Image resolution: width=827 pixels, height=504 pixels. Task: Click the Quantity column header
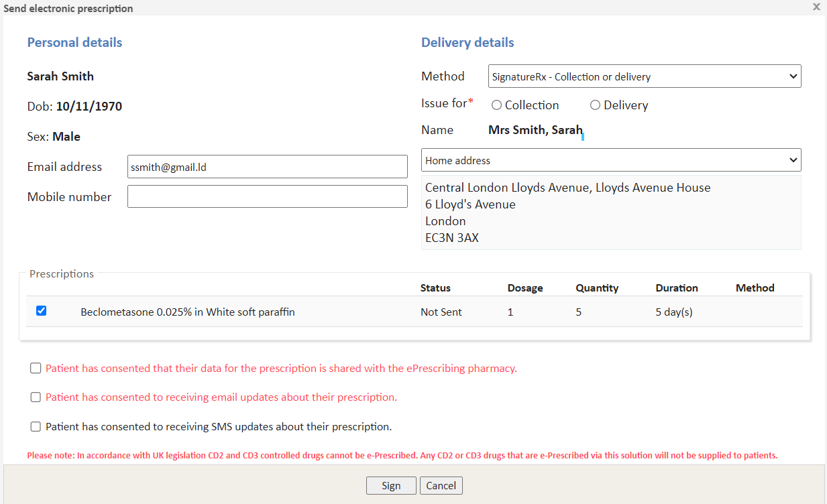pyautogui.click(x=597, y=288)
